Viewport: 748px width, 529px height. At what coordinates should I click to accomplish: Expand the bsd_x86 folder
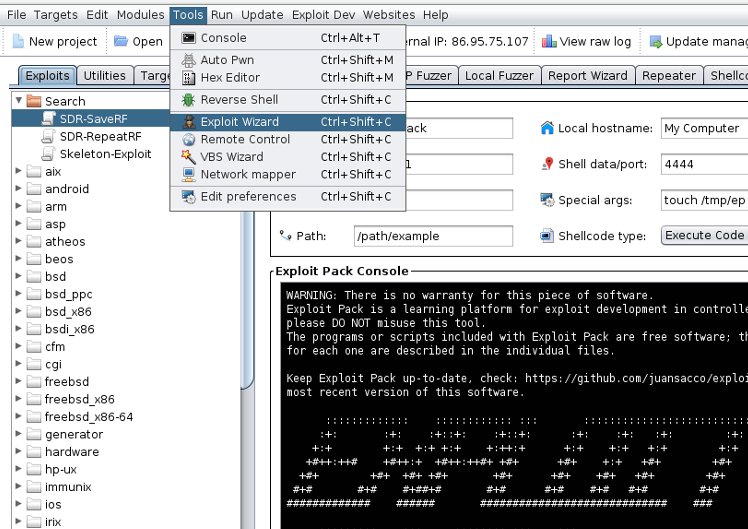(19, 311)
